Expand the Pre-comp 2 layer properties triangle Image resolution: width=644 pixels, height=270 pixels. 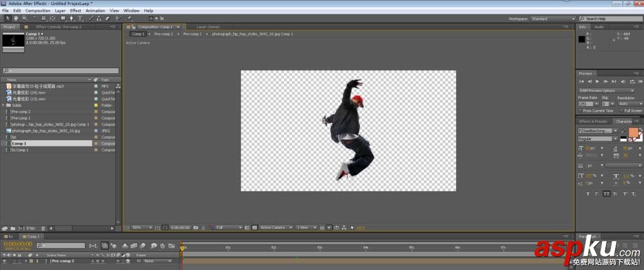[26, 261]
